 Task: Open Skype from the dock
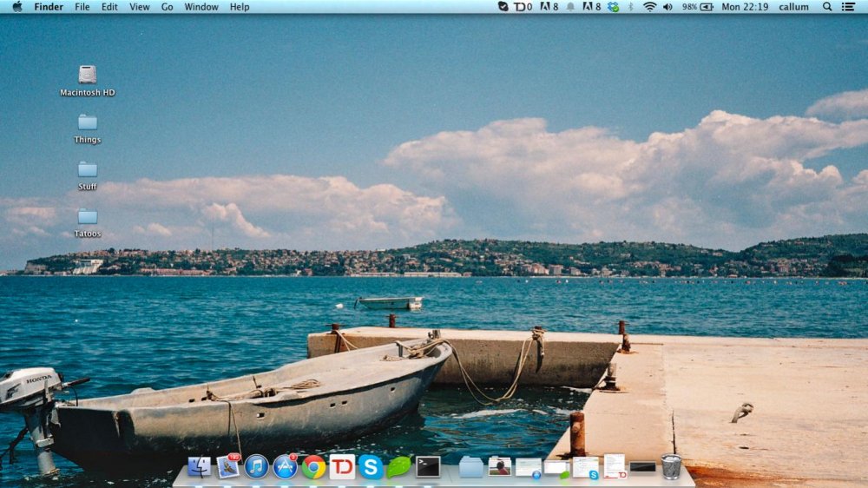point(371,467)
